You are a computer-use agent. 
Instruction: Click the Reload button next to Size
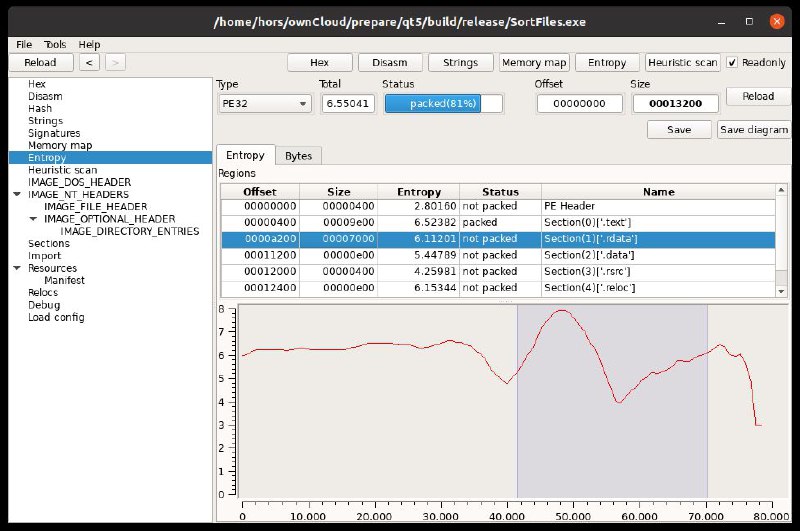[758, 96]
